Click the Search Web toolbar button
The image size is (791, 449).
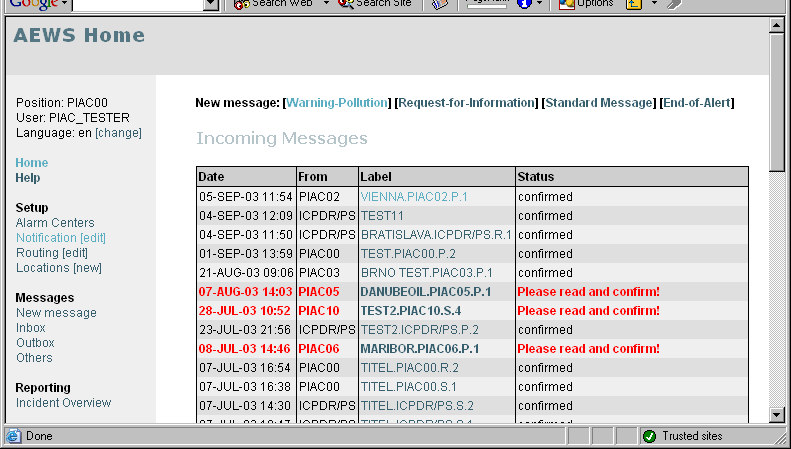(272, 4)
